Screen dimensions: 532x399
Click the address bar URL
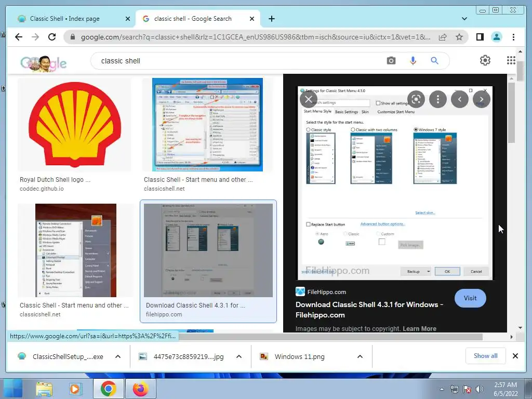pos(256,37)
